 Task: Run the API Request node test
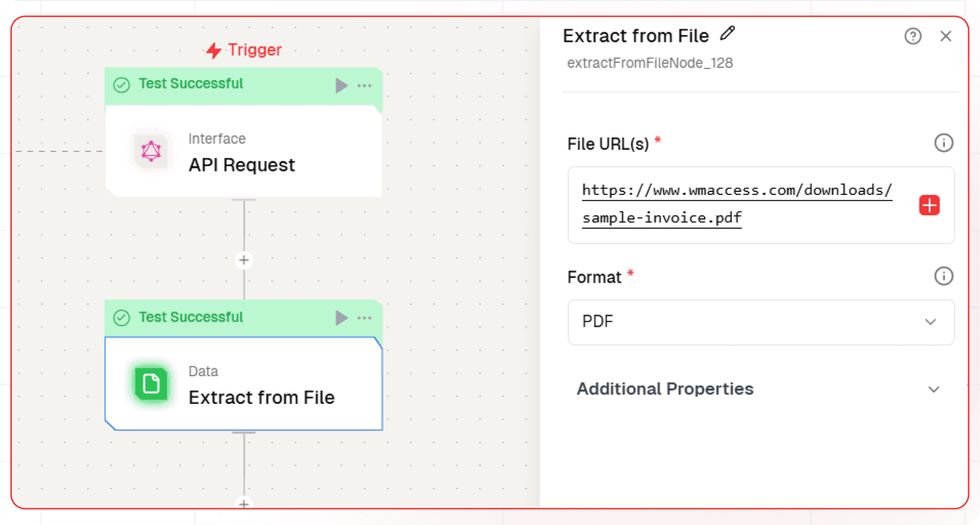tap(341, 86)
